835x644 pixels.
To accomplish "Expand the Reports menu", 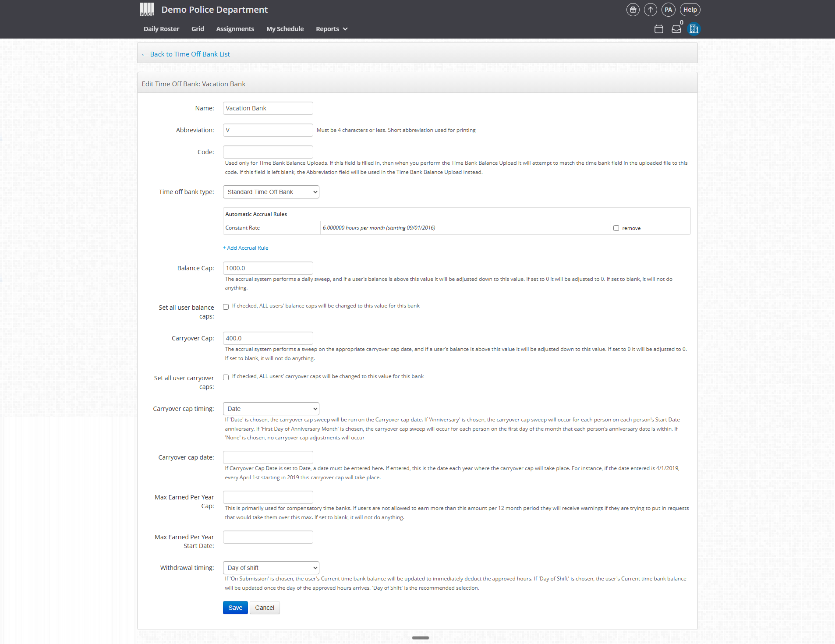I will pos(332,29).
